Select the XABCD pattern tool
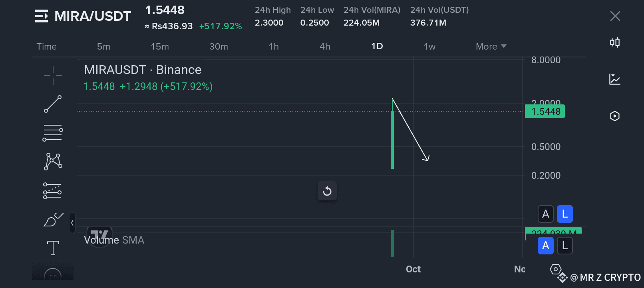 point(53,162)
